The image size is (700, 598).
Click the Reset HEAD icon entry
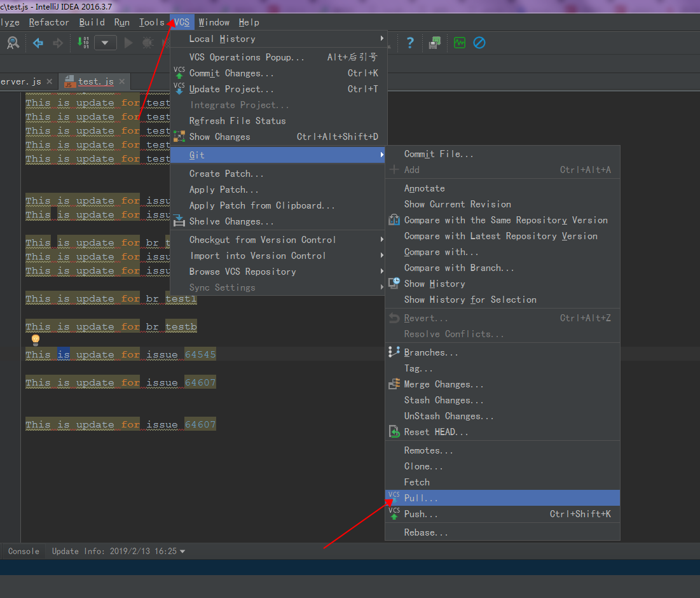[x=394, y=431]
